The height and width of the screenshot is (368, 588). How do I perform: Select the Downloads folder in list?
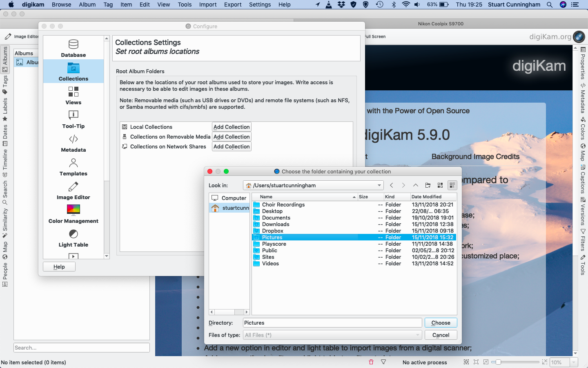pyautogui.click(x=276, y=224)
